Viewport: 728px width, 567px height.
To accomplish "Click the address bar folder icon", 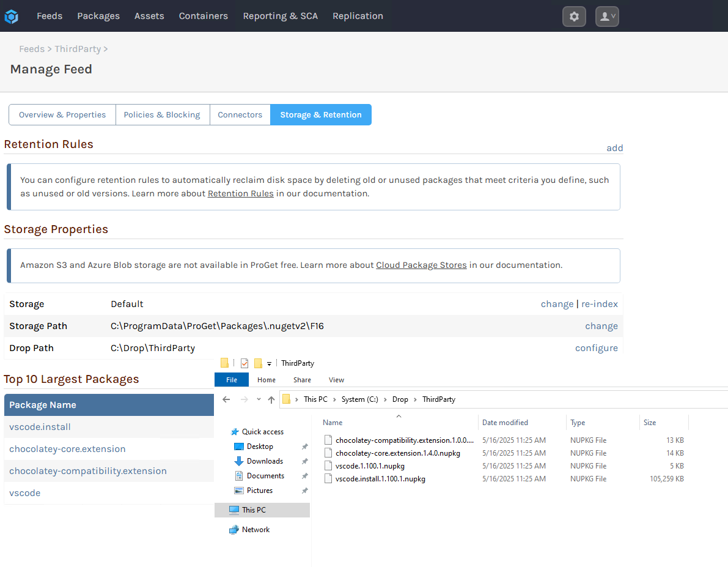I will (x=287, y=399).
